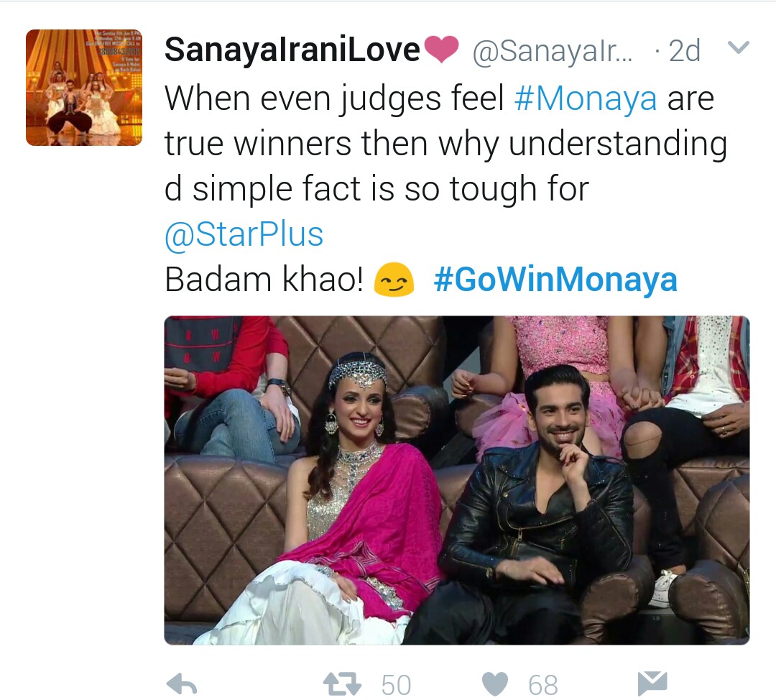The image size is (776, 700).
Task: Click the "Badam khao!" text line
Action: 264,280
